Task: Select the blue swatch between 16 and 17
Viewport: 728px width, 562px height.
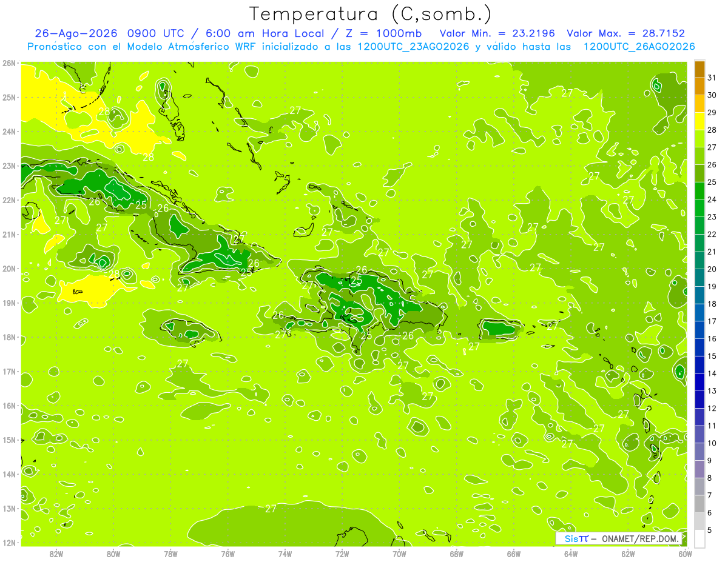Action: (x=699, y=330)
